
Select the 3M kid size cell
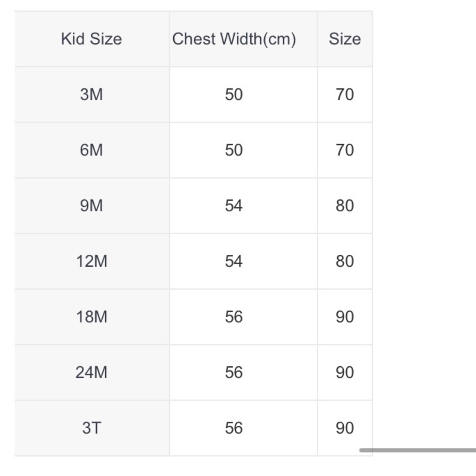click(91, 94)
